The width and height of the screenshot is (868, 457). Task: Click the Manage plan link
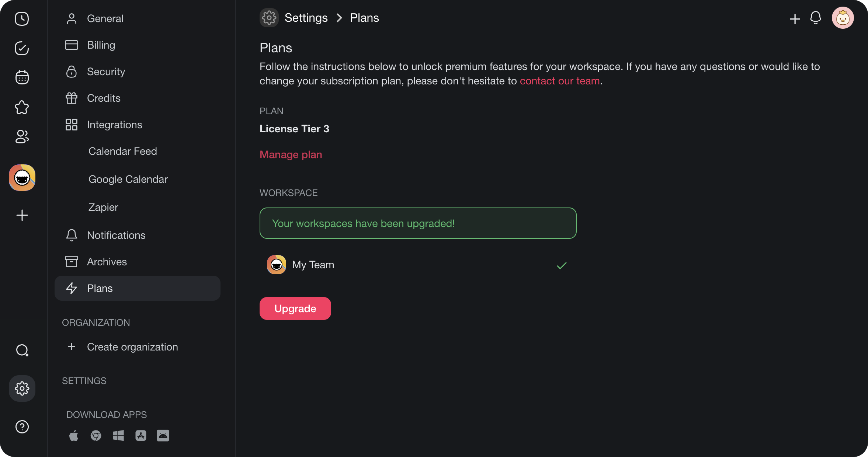(x=291, y=154)
